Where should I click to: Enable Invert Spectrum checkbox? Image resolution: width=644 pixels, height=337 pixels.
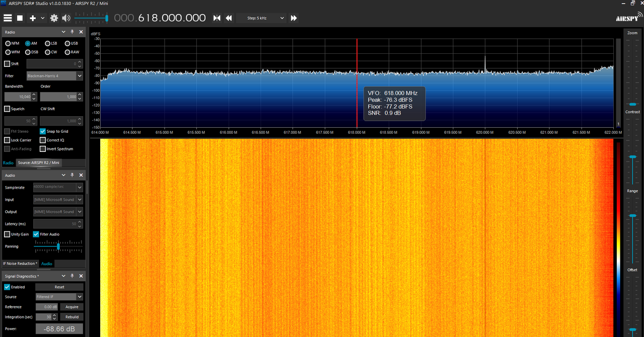pyautogui.click(x=43, y=149)
